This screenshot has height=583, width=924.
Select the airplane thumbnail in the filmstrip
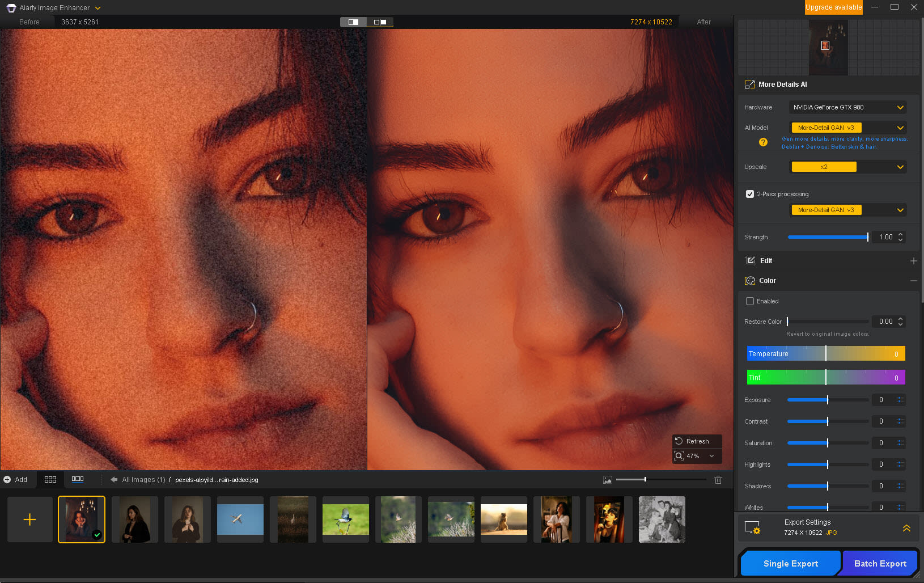[x=240, y=519]
